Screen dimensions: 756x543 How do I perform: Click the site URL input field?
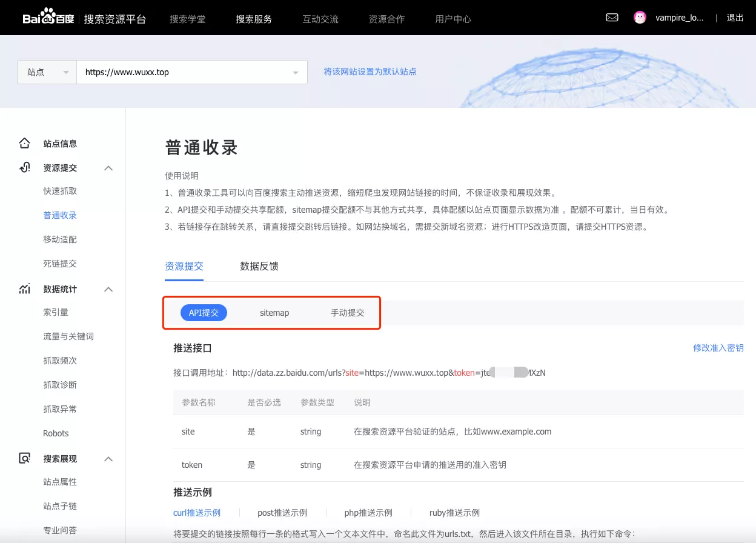(x=192, y=72)
